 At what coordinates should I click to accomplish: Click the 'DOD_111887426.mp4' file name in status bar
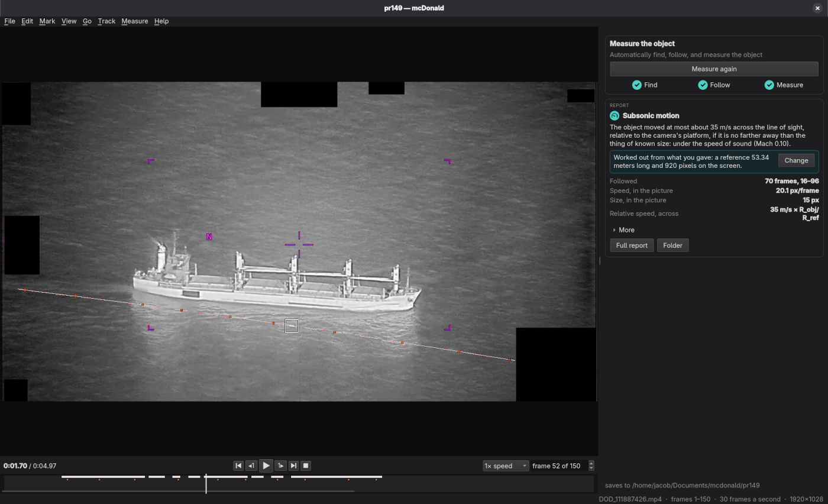pyautogui.click(x=630, y=499)
